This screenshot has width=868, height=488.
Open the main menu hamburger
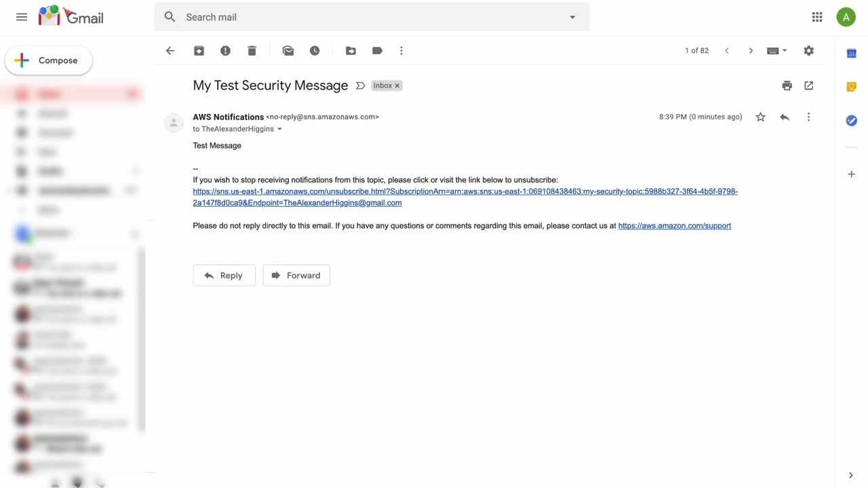tap(22, 17)
